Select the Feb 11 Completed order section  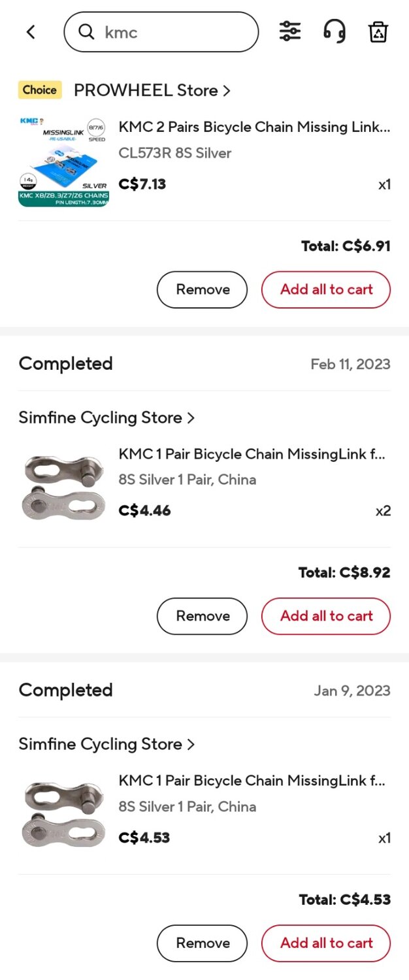tap(65, 364)
